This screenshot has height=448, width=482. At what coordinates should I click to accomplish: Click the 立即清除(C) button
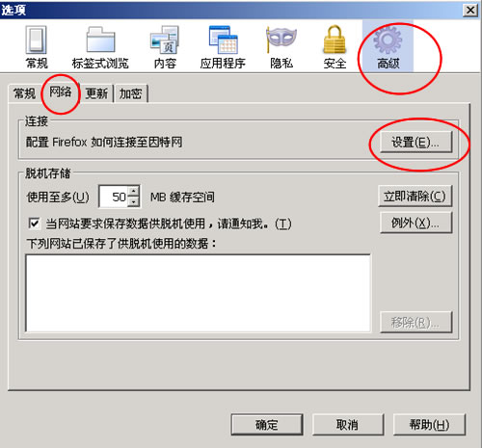[415, 196]
